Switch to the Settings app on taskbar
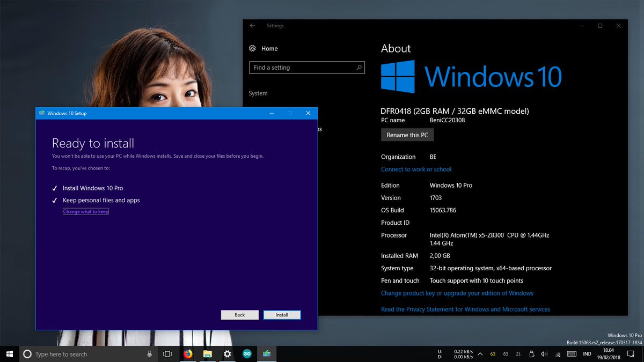644x362 pixels. pos(227,354)
